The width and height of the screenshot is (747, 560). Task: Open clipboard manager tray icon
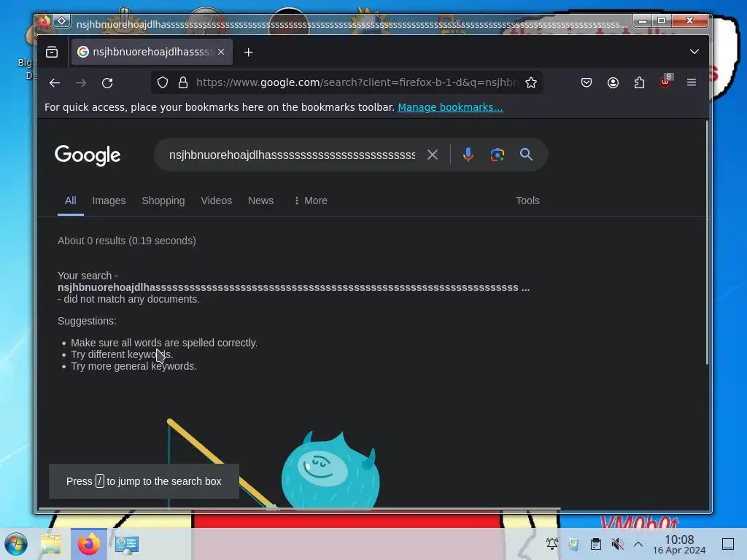(595, 544)
